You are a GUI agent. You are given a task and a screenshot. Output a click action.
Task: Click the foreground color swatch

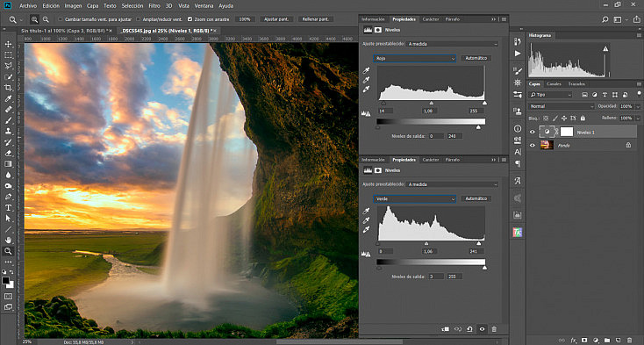pyautogui.click(x=6, y=281)
